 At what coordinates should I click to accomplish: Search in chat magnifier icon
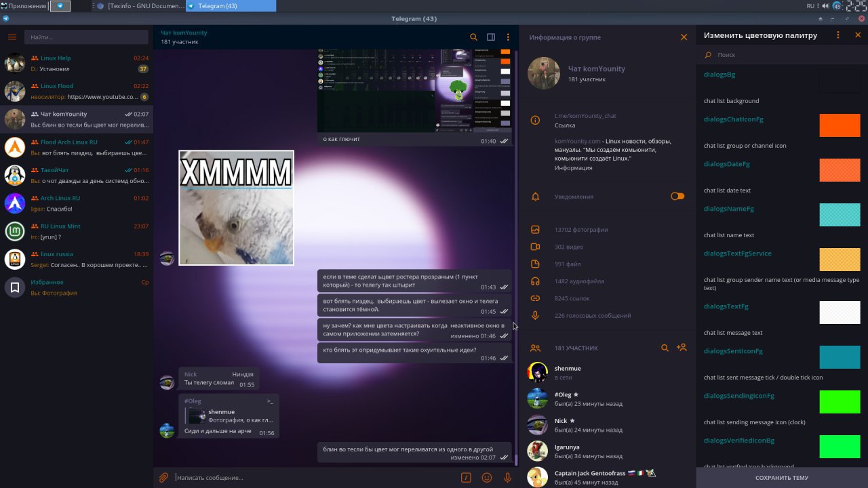(474, 37)
